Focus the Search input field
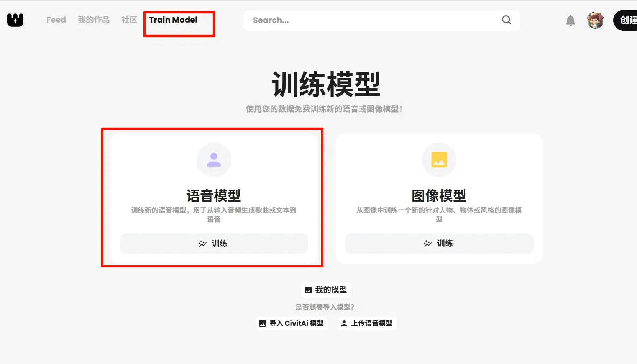The width and height of the screenshot is (637, 364). click(372, 20)
